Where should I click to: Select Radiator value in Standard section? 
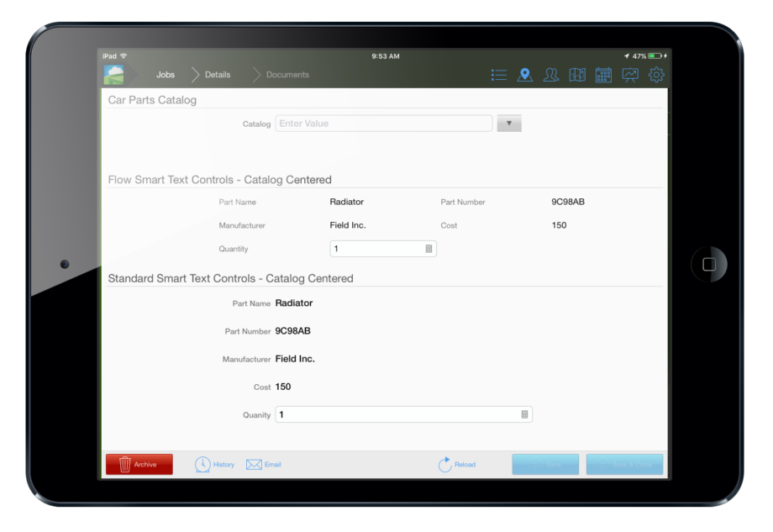(294, 303)
